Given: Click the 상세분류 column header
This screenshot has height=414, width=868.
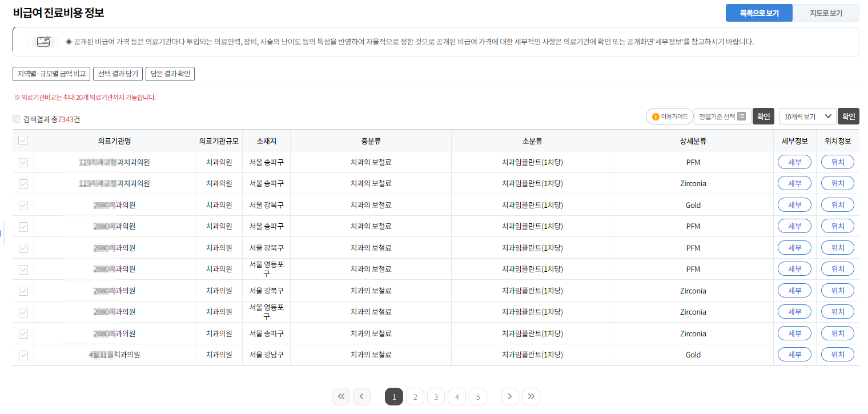Looking at the screenshot, I should (x=693, y=140).
